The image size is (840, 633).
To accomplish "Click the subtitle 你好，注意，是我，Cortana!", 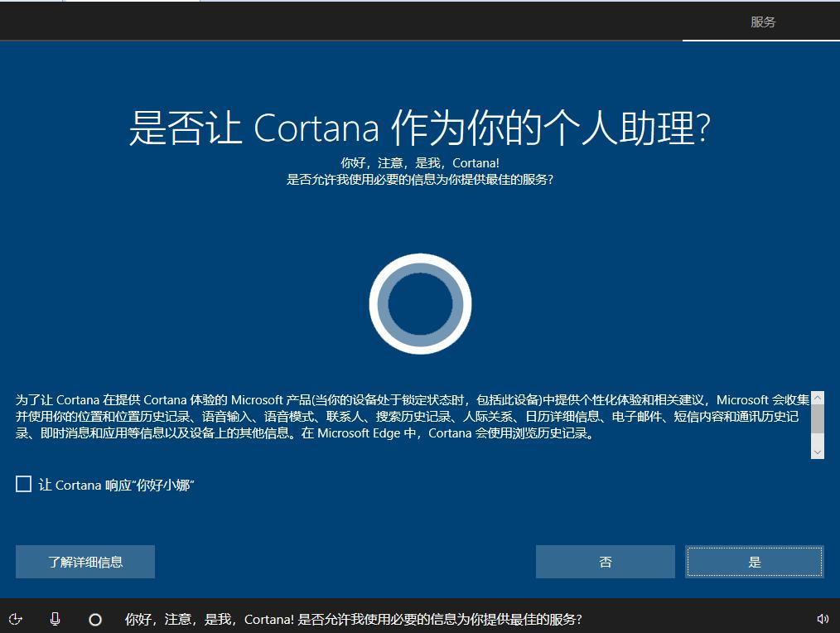I will pos(420,163).
